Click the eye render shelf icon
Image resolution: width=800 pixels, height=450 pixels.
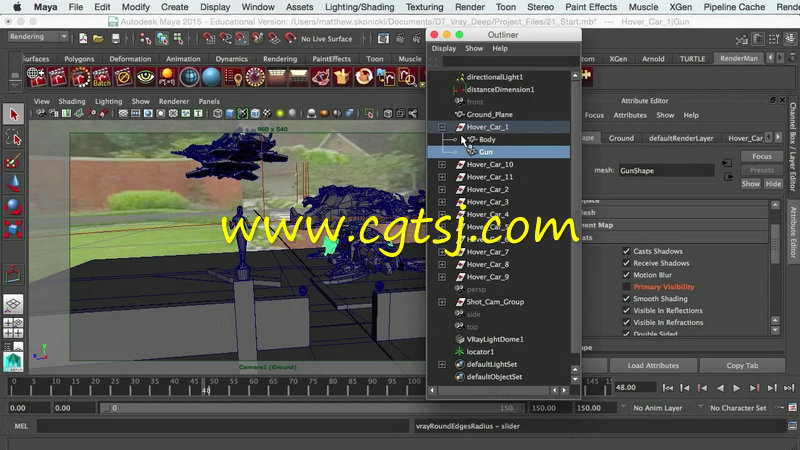[145, 77]
